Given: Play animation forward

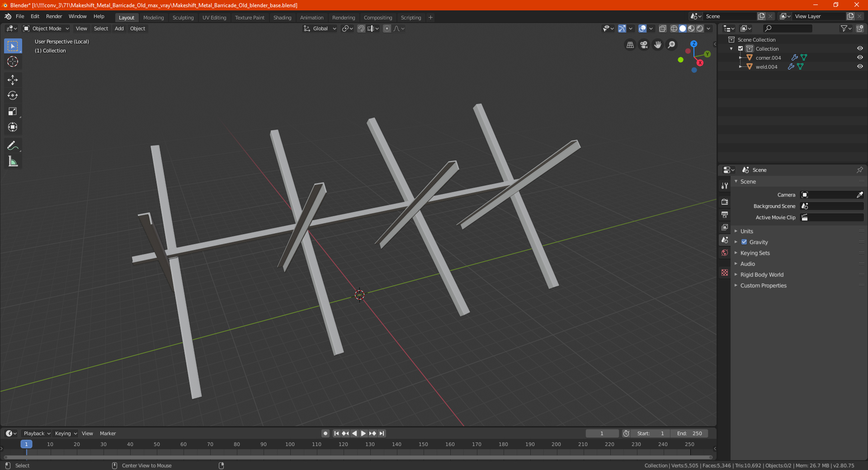Looking at the screenshot, I should 363,433.
